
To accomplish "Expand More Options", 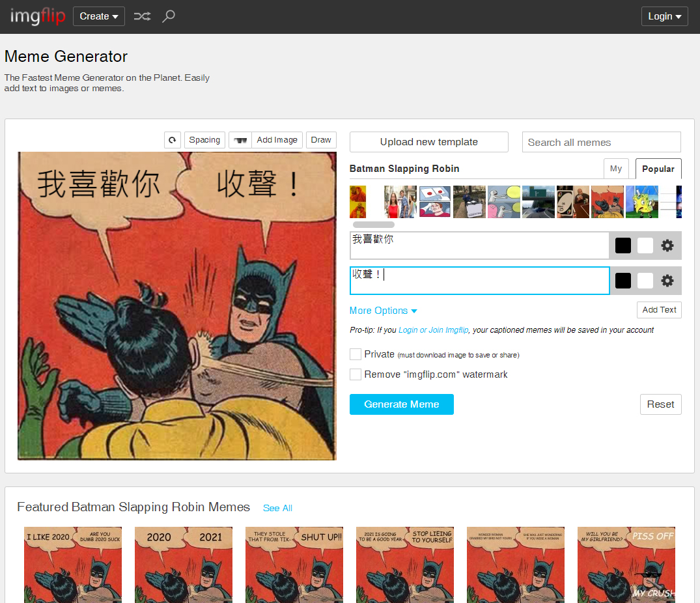I will pyautogui.click(x=383, y=311).
